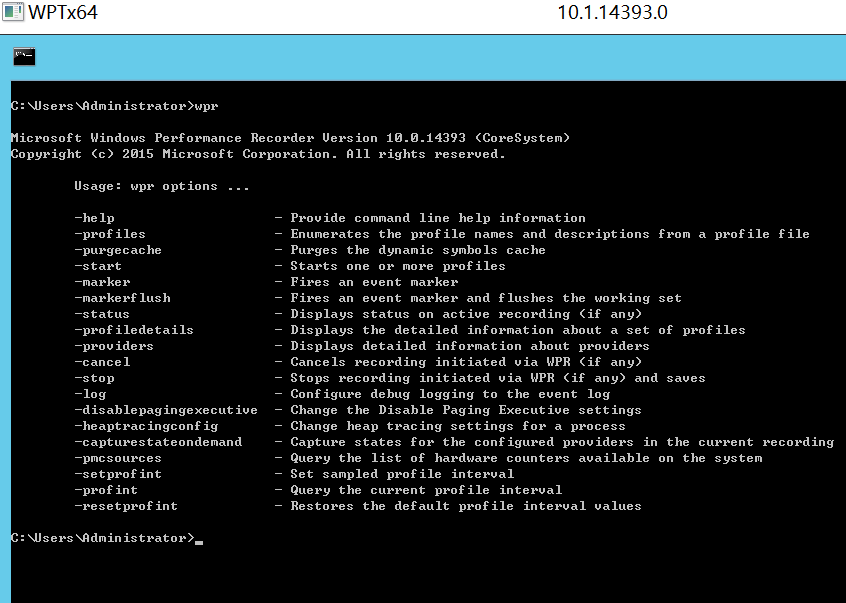Click 'Purges the dynamic symbols cache' description
This screenshot has width=846, height=603.
coord(418,250)
